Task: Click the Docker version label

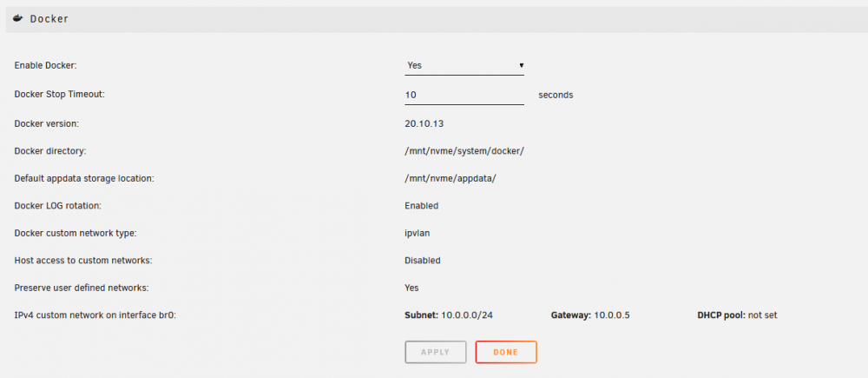Action: 47,123
